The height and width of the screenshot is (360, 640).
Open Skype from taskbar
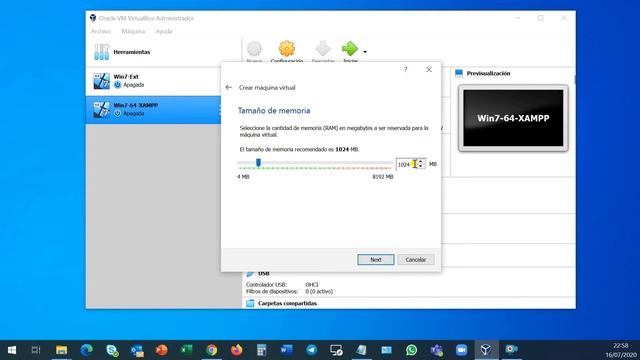(112, 350)
